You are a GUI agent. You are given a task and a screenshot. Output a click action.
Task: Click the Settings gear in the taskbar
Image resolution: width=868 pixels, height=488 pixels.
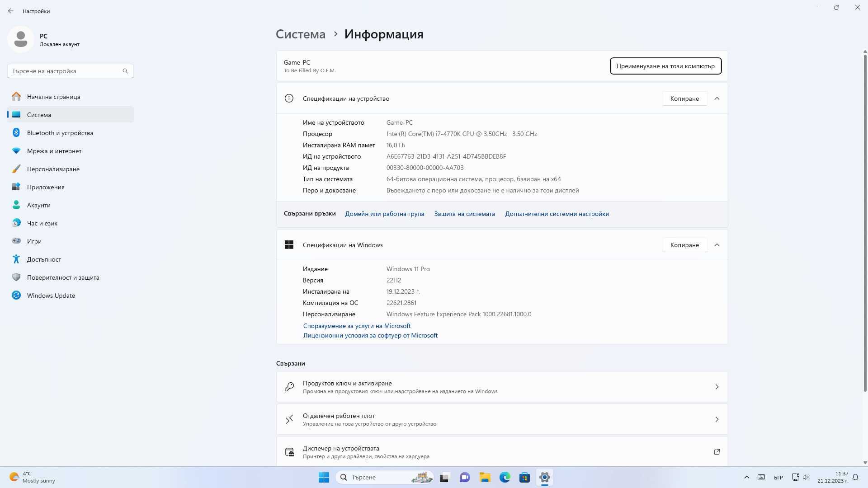pos(544,477)
